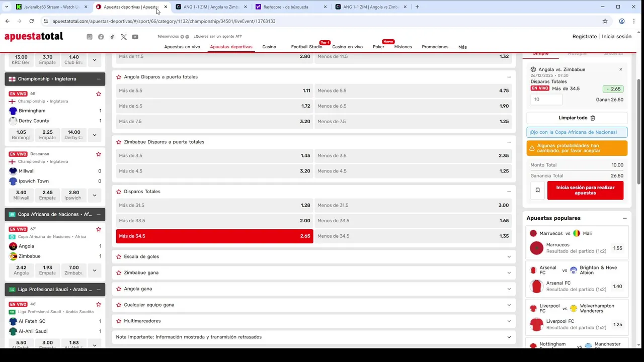
Task: Favorite the Millwall vs Ipswich Town match star
Action: (99, 154)
